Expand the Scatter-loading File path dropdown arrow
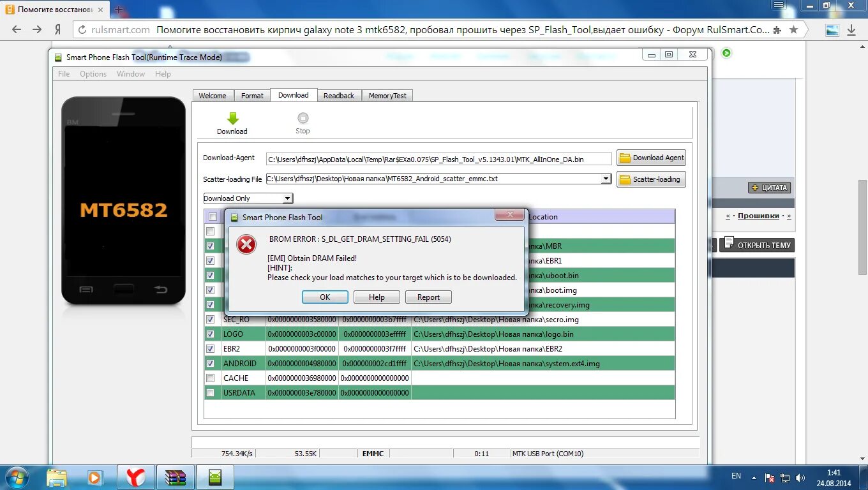The width and height of the screenshot is (868, 490). (606, 179)
